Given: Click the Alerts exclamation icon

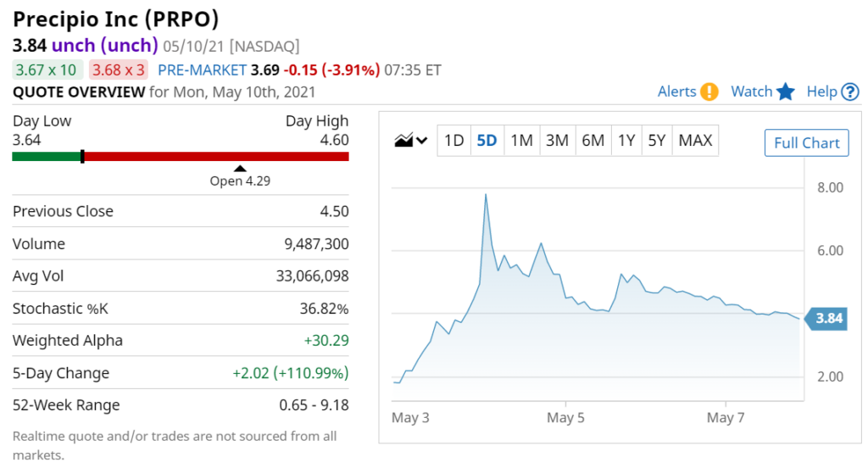Looking at the screenshot, I should [x=709, y=92].
